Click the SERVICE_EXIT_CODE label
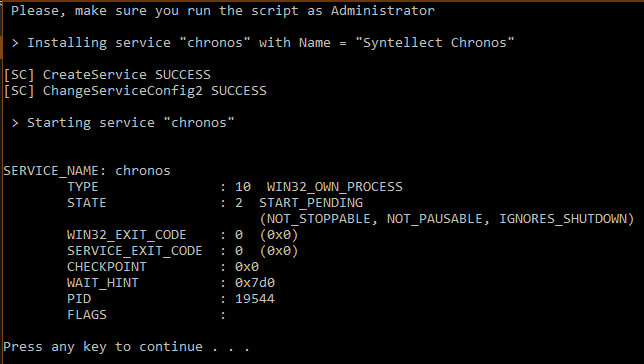Viewport: 644px width, 364px height. 135,251
